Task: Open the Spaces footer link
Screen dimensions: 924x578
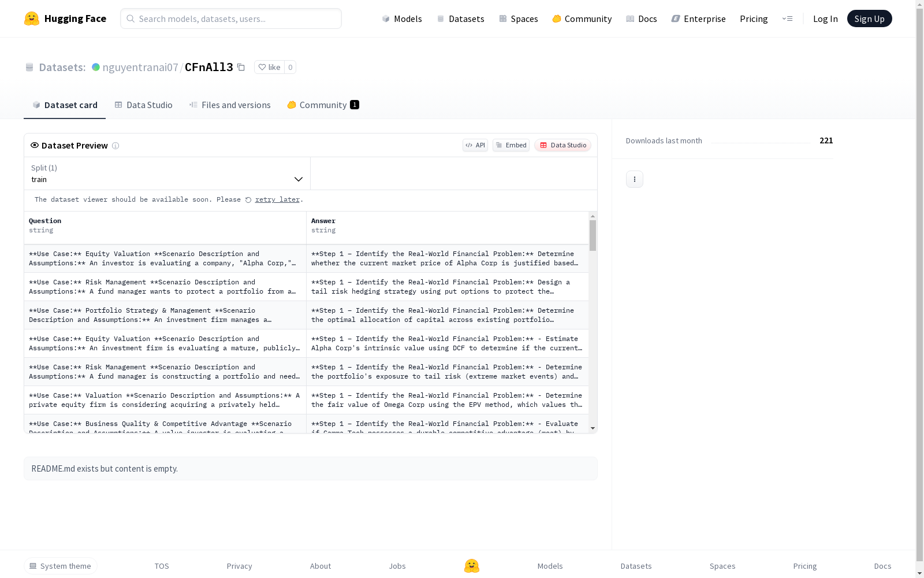Action: pyautogui.click(x=722, y=566)
